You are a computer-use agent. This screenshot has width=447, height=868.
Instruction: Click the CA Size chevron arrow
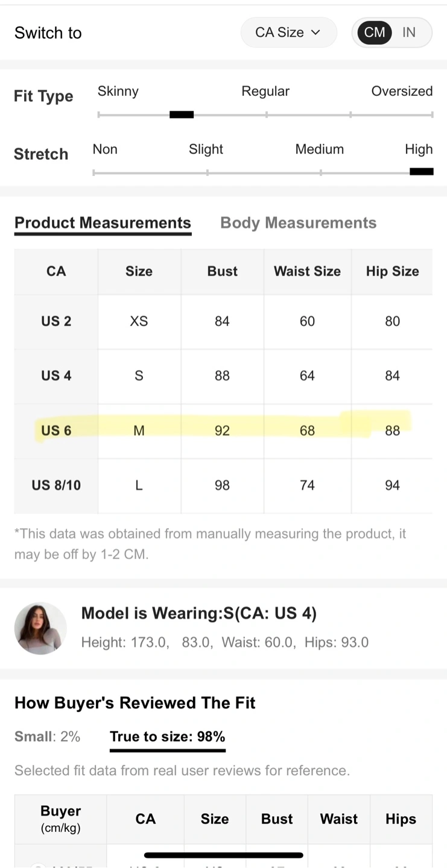click(315, 33)
